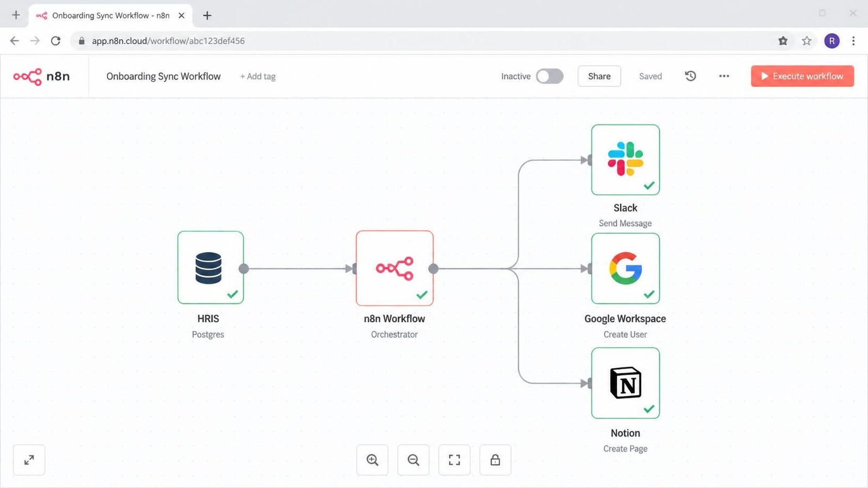The width and height of the screenshot is (868, 488).
Task: Open workflow execution history icon
Action: tap(690, 76)
